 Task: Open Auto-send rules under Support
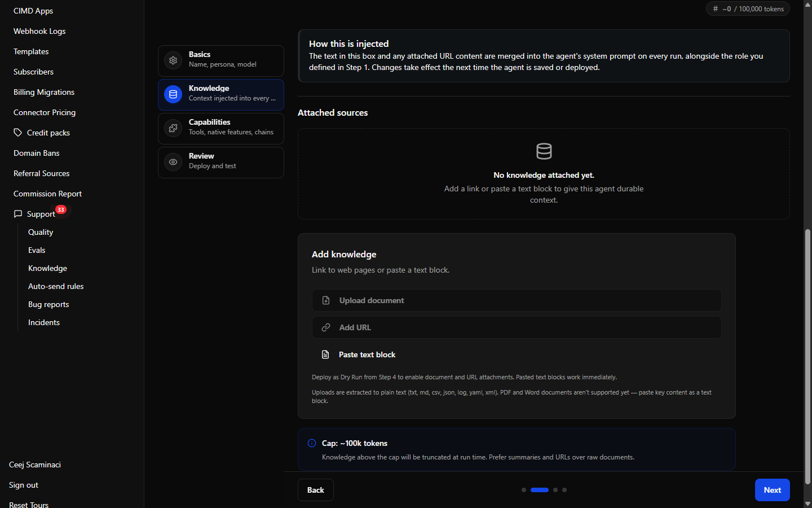pos(56,286)
